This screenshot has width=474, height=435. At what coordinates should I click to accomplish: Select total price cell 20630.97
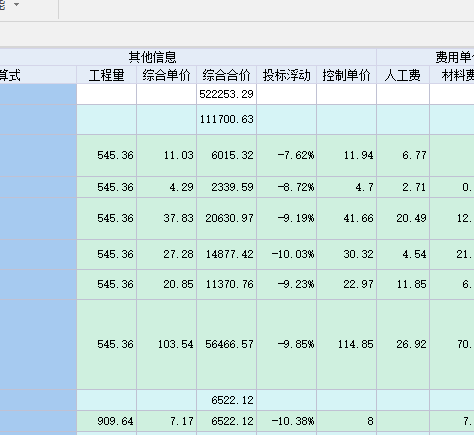pos(227,218)
